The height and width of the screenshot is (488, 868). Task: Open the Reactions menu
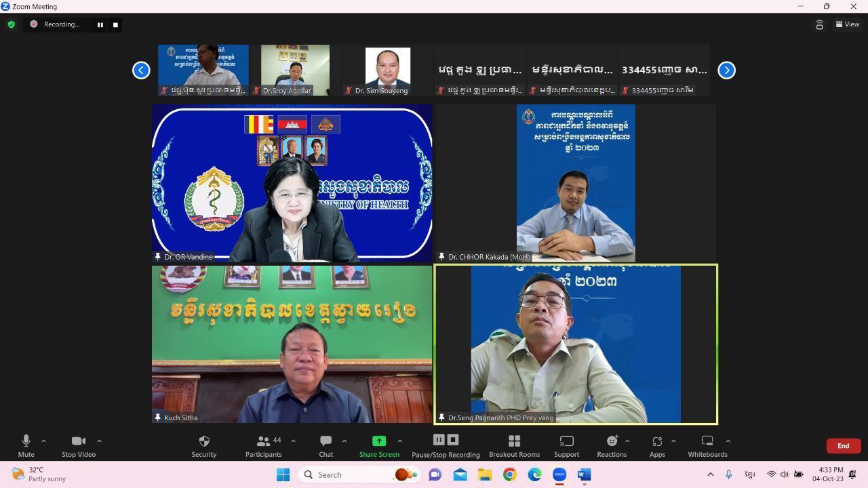click(612, 442)
